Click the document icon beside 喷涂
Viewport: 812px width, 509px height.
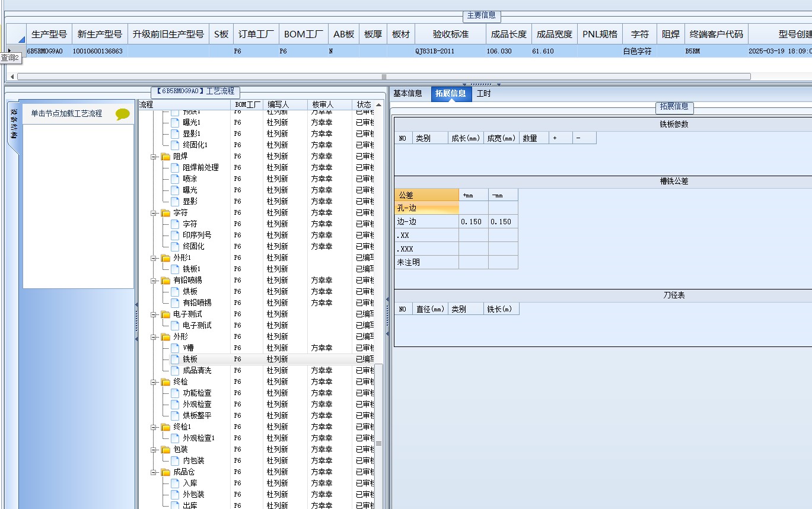point(175,179)
